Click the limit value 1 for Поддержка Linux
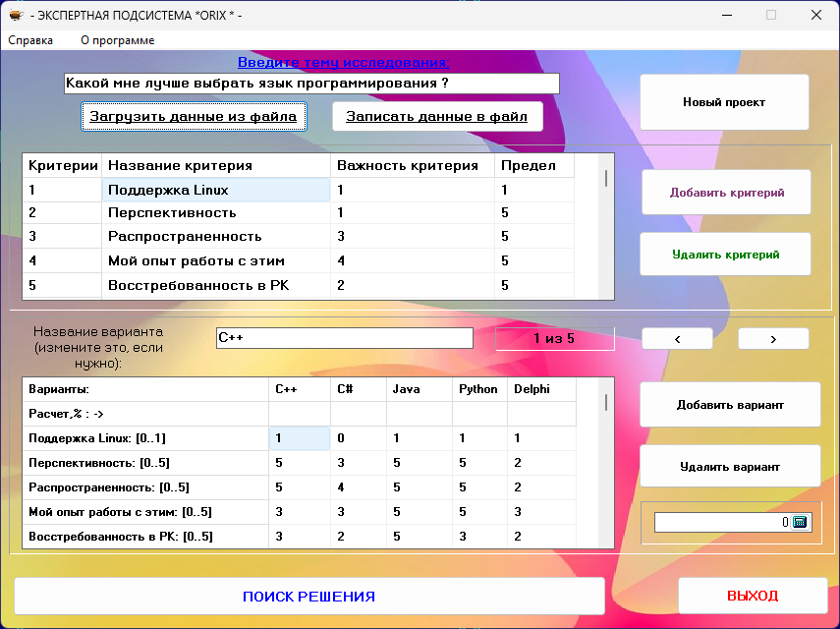 (534, 191)
